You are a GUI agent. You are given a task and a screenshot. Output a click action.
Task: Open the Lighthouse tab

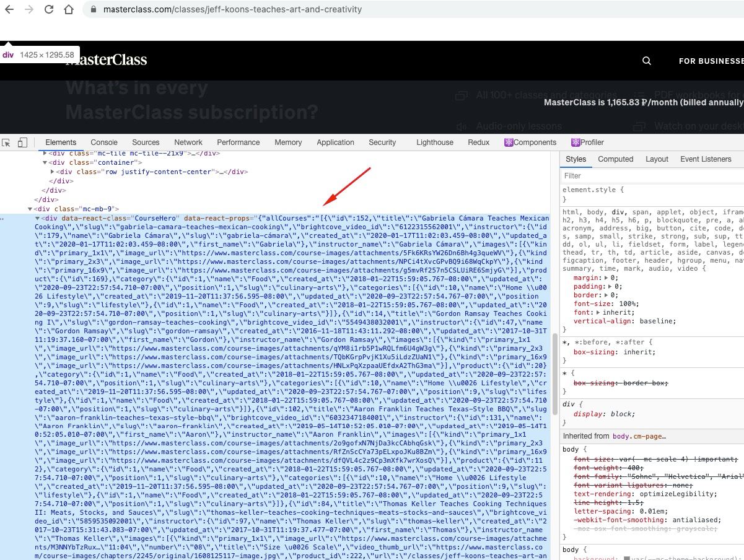(435, 142)
